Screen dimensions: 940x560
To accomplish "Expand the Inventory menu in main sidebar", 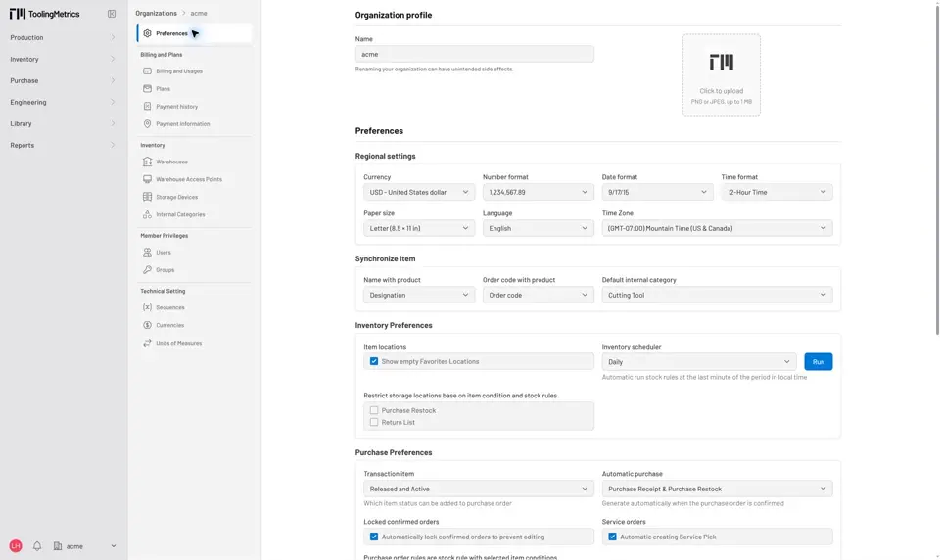I will click(x=63, y=59).
